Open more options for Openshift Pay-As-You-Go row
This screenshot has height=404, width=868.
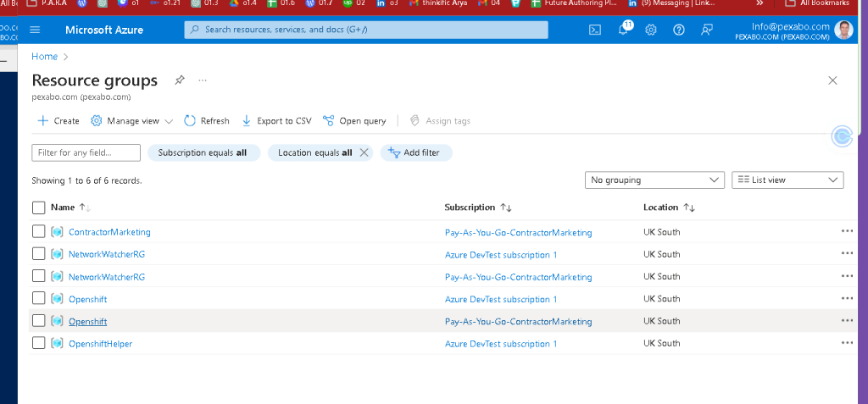(x=847, y=320)
